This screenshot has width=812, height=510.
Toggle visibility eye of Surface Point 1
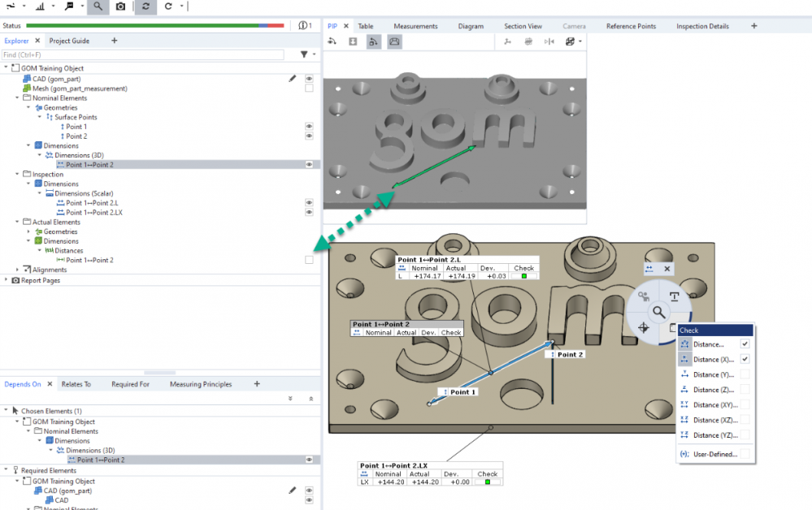pyautogui.click(x=309, y=127)
